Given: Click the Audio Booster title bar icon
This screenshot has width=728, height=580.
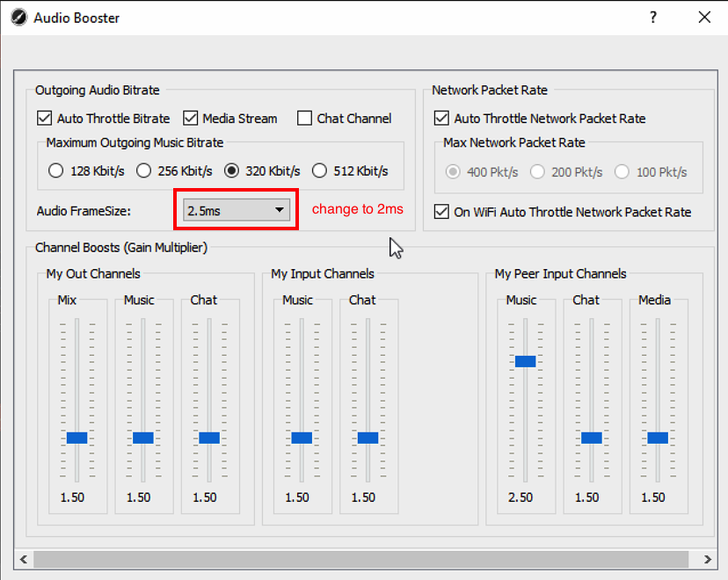Looking at the screenshot, I should tap(18, 17).
